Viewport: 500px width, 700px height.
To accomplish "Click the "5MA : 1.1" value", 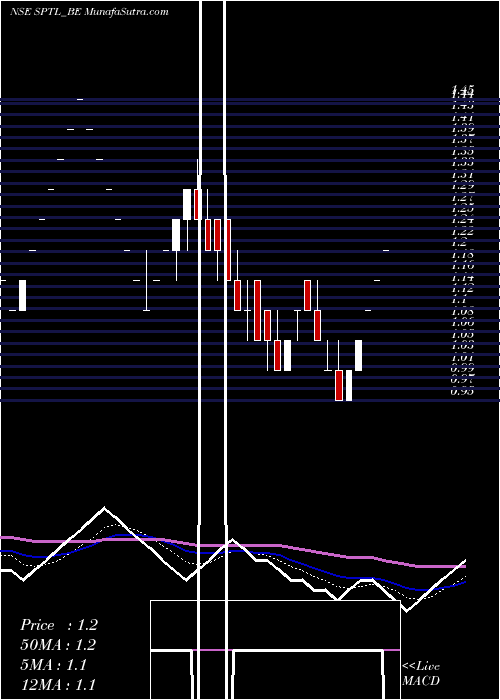I will pos(53,665).
